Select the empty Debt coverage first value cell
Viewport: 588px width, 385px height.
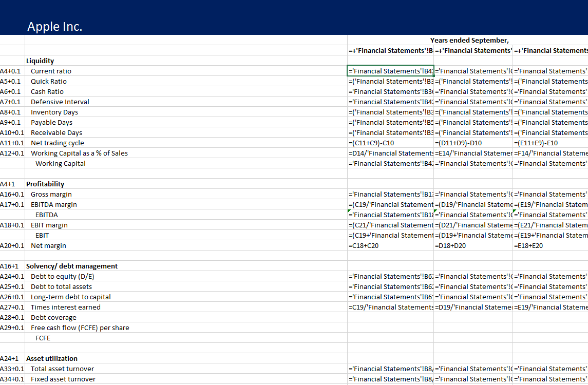point(390,318)
